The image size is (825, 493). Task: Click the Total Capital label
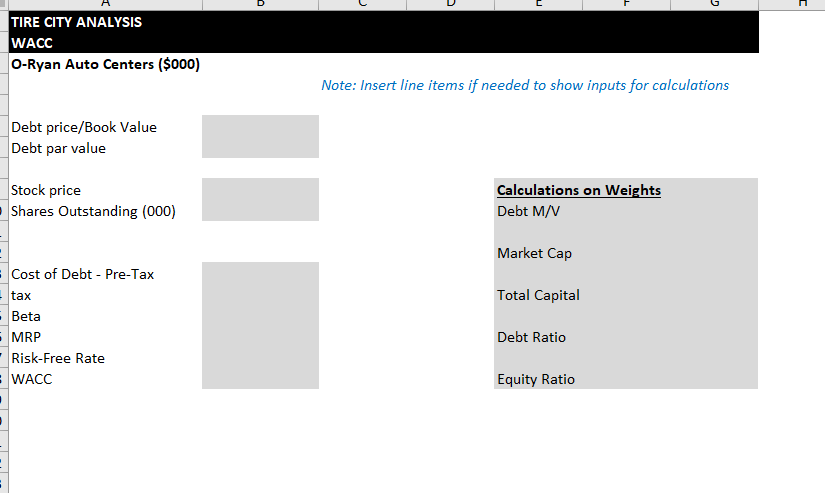tap(538, 295)
